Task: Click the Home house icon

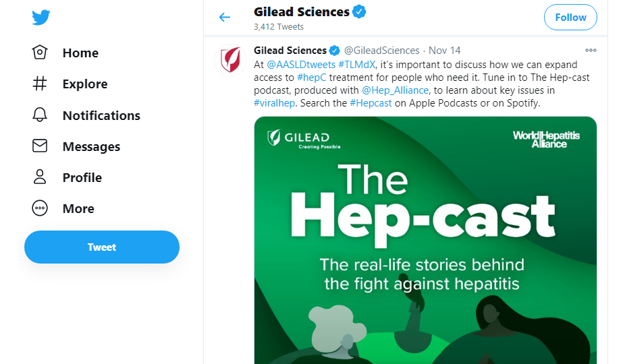Action: (x=40, y=53)
